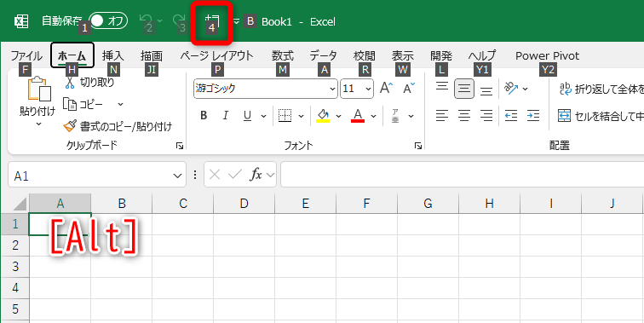Open the Power Pivot tab

coord(548,55)
